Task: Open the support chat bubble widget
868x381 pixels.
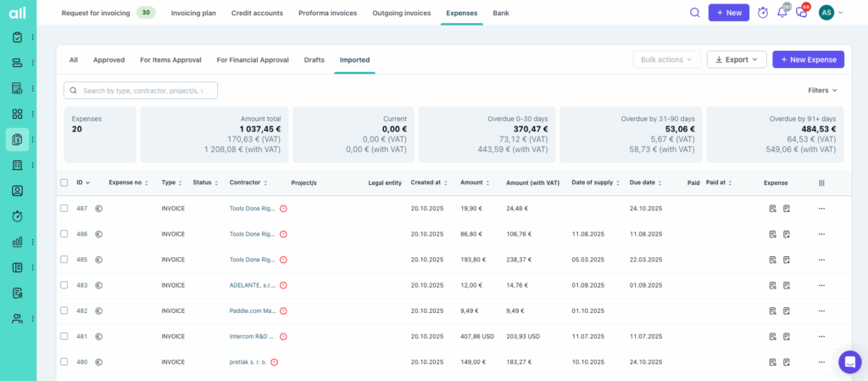Action: [x=849, y=361]
